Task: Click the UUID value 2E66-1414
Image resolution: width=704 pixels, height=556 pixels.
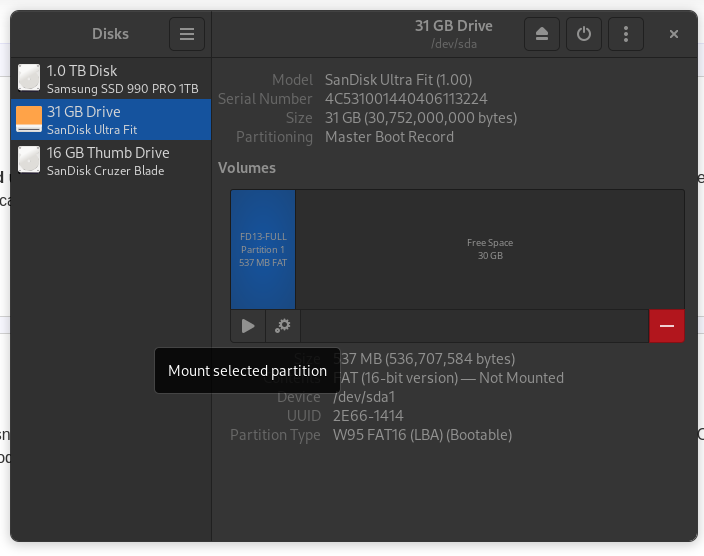Action: pos(368,416)
